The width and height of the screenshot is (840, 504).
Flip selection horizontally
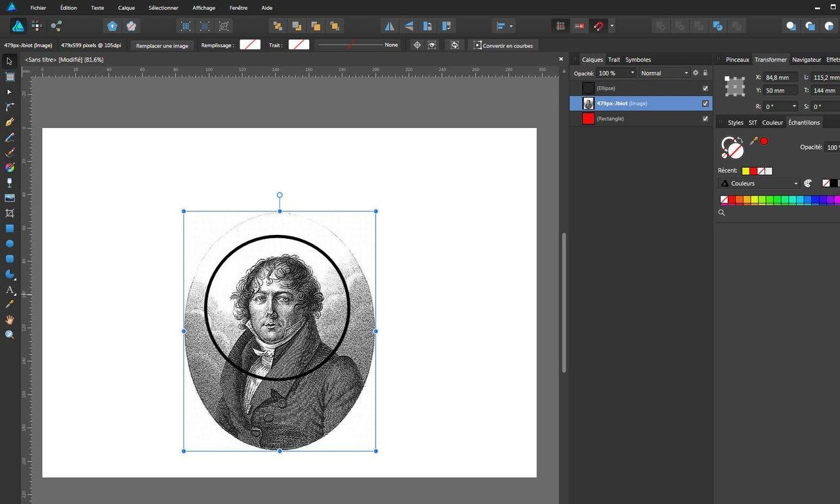[x=389, y=26]
